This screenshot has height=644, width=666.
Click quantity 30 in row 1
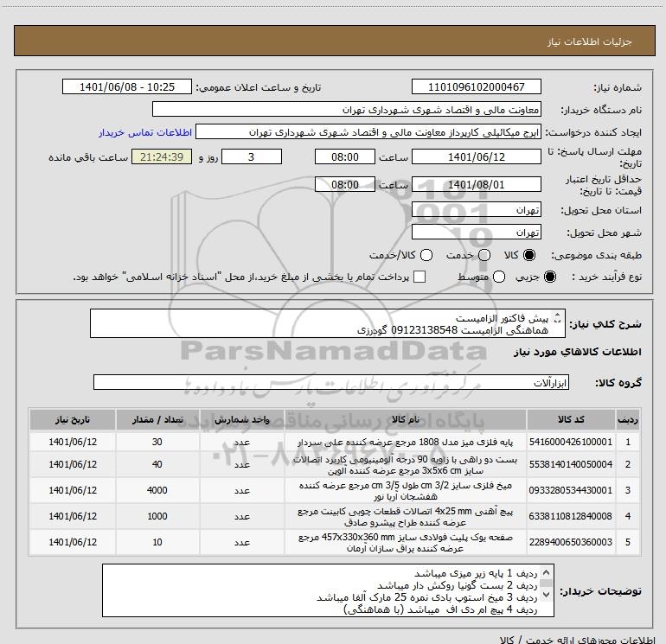click(157, 442)
